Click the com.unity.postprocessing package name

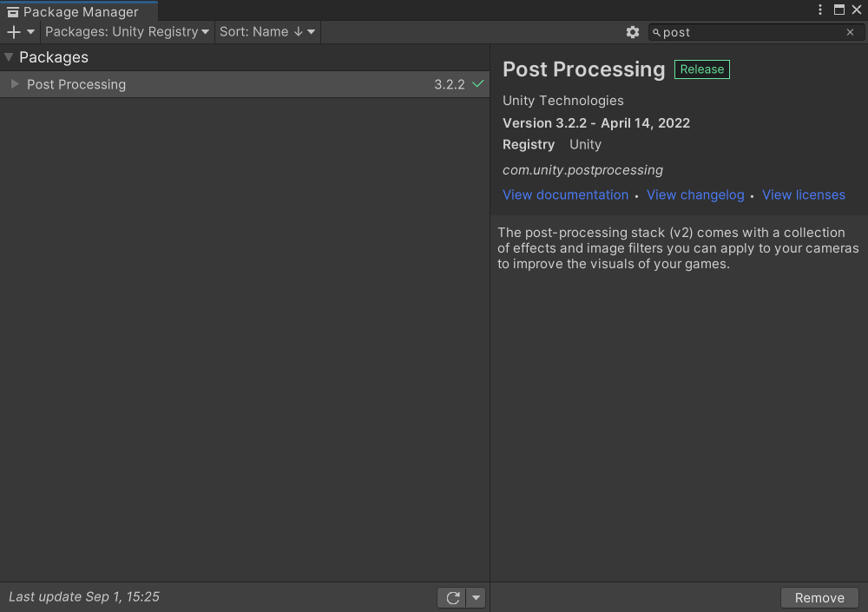(582, 170)
